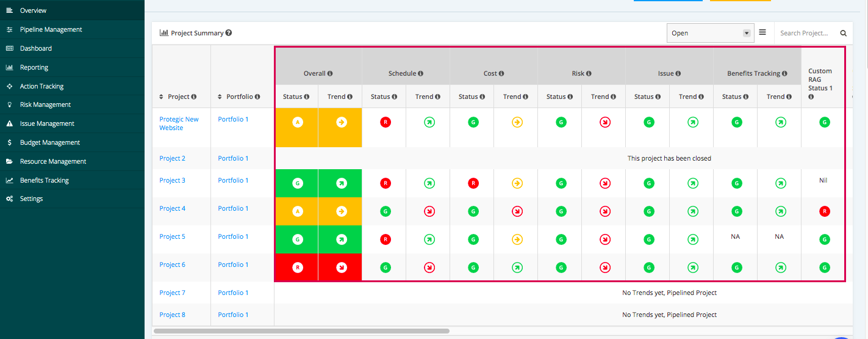Click the info icon beside Issue header
868x339 pixels.
click(x=678, y=73)
